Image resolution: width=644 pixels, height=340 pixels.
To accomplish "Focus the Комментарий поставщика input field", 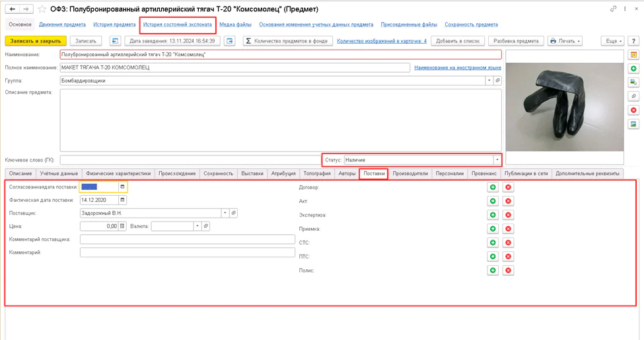I will tap(188, 239).
